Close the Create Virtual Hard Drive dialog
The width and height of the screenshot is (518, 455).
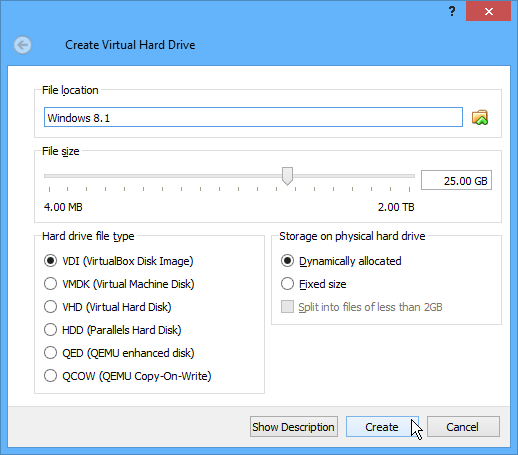tap(488, 11)
